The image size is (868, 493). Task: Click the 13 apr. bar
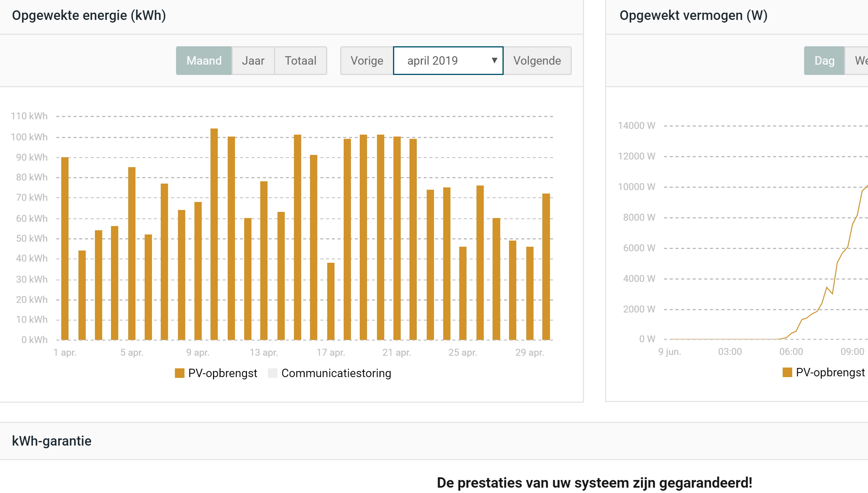264,260
